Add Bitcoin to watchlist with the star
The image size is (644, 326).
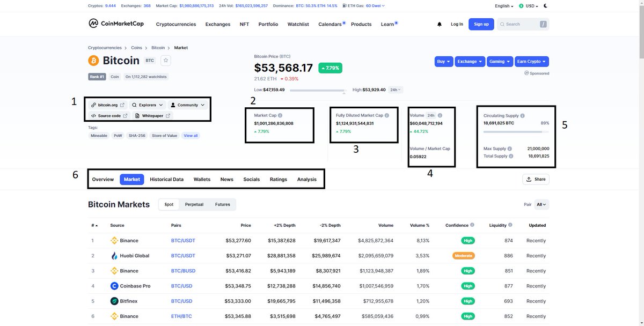tap(166, 61)
